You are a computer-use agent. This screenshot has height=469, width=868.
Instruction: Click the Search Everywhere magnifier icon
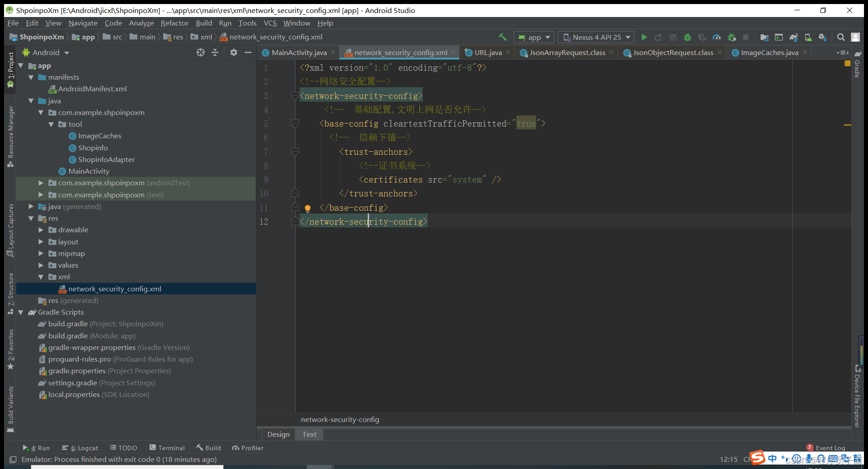click(841, 37)
